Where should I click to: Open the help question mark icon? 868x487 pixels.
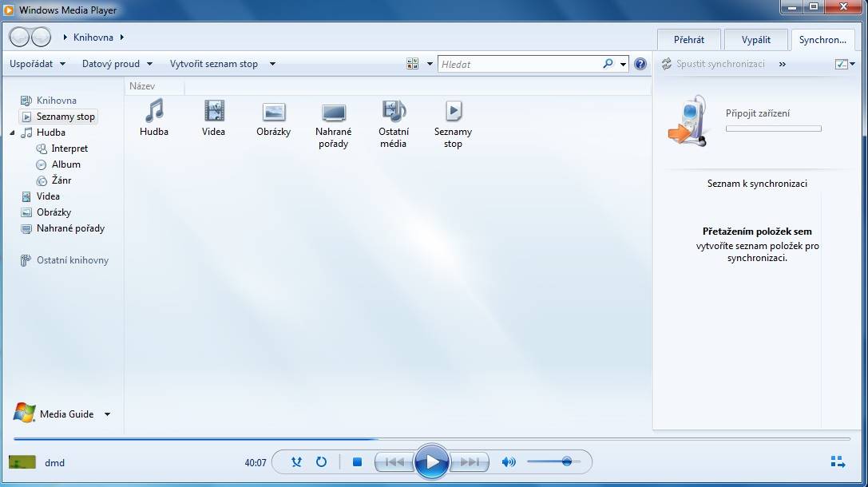640,64
